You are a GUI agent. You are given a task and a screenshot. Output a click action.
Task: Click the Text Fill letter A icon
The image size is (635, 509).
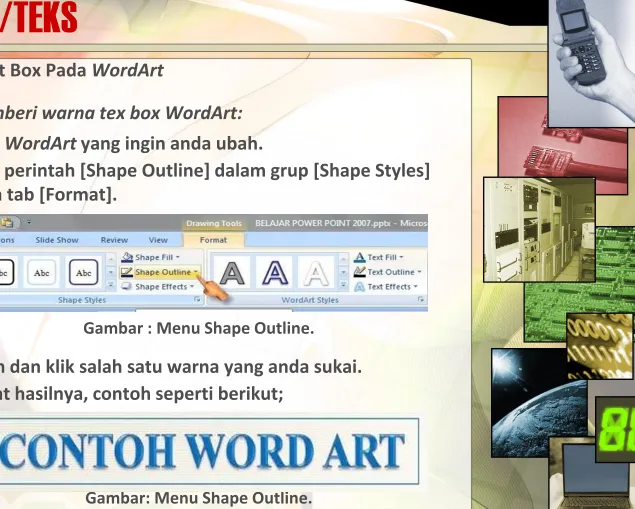(x=359, y=257)
